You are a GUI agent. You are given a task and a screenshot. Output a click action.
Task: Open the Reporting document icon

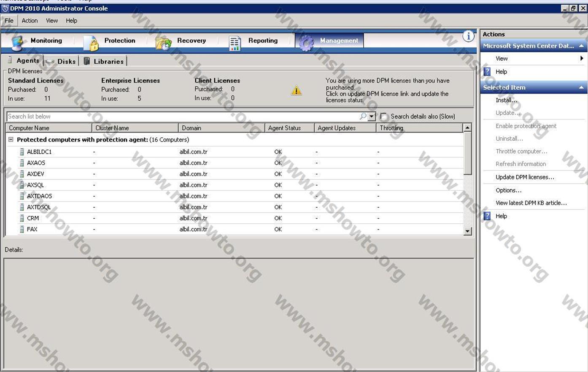point(235,43)
